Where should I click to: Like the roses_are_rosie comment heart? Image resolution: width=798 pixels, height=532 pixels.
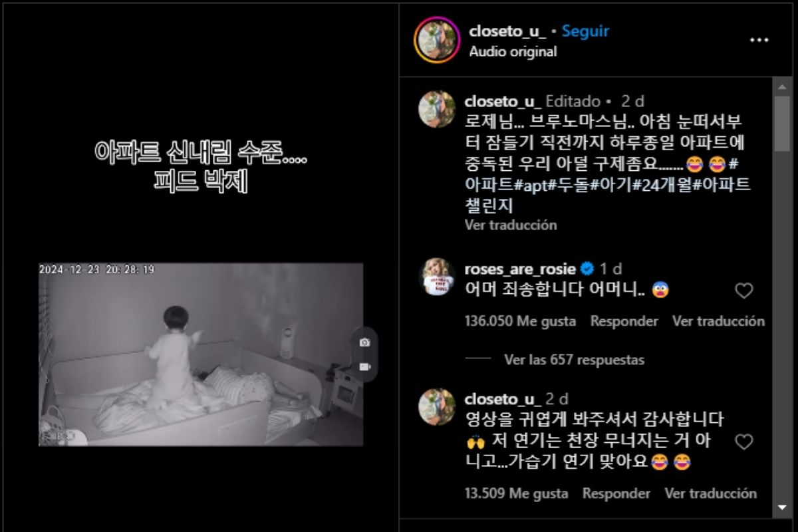click(x=744, y=291)
